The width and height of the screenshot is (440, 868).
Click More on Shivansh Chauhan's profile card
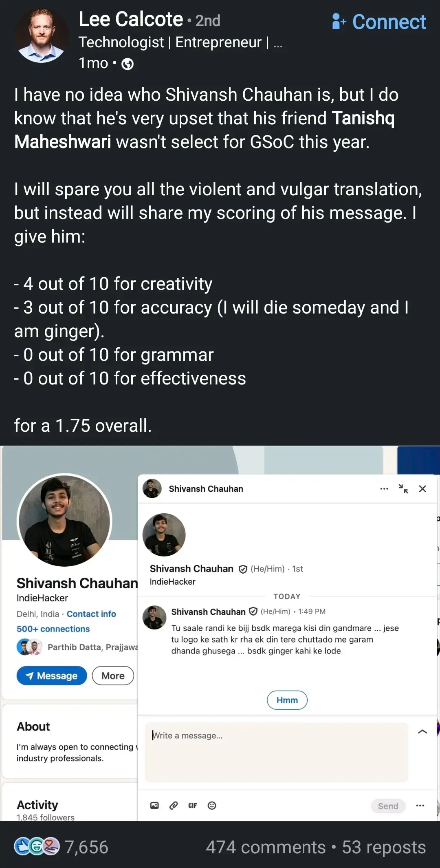click(x=112, y=676)
